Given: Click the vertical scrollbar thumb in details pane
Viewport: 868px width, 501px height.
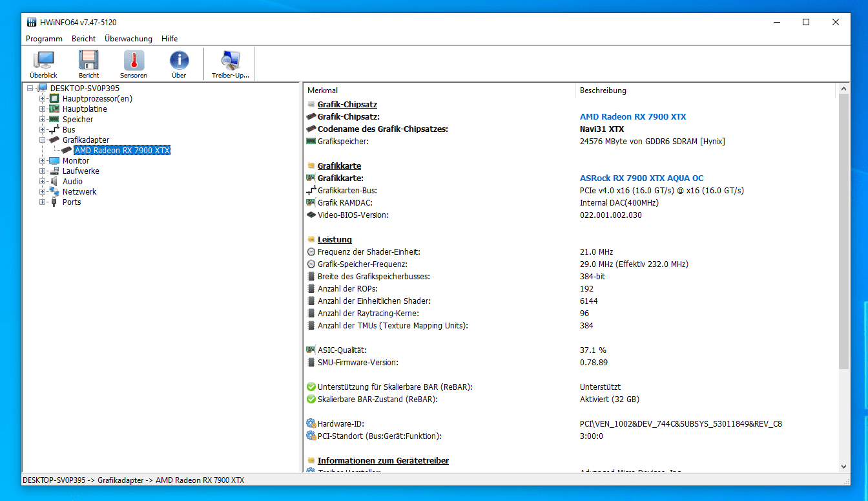Looking at the screenshot, I should [843, 231].
